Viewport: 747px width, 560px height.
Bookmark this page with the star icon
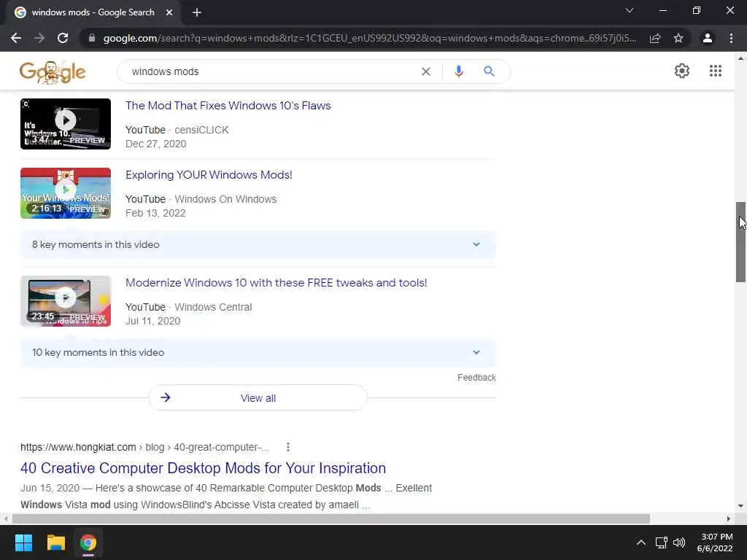pyautogui.click(x=678, y=38)
